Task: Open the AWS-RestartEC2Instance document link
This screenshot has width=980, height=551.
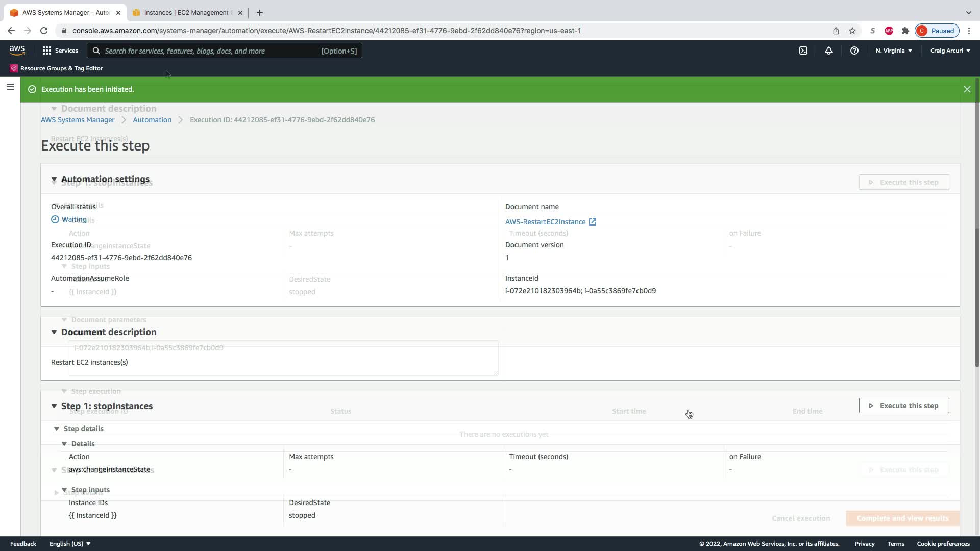Action: coord(545,222)
